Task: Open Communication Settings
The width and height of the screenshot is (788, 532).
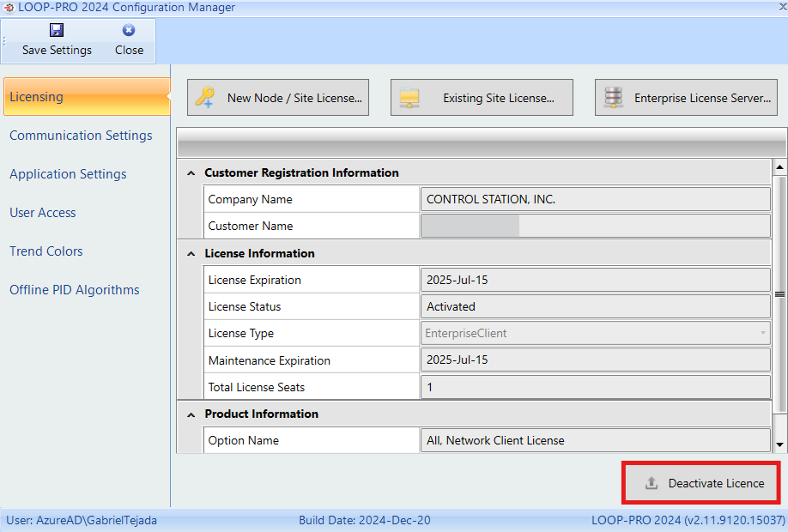Action: point(81,136)
